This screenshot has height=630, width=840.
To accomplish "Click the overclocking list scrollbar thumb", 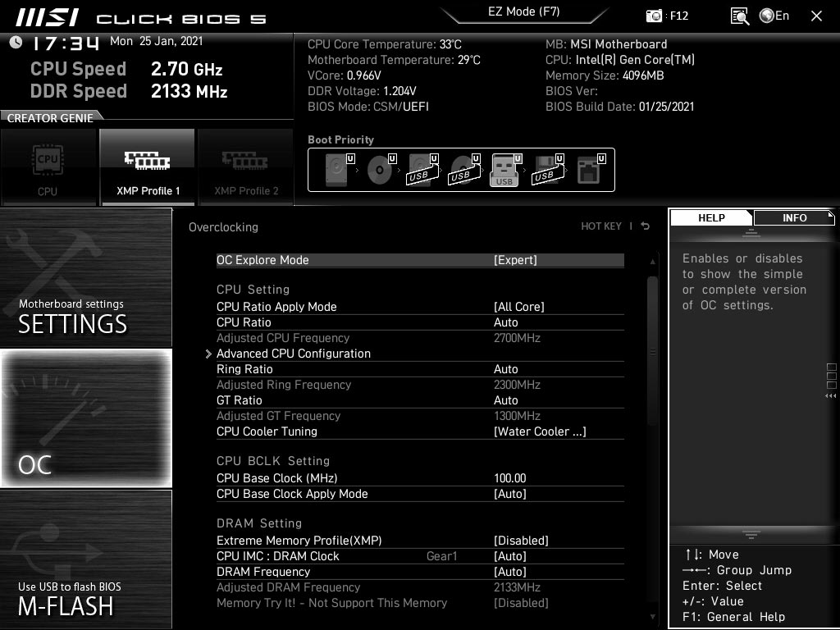I will (x=652, y=352).
